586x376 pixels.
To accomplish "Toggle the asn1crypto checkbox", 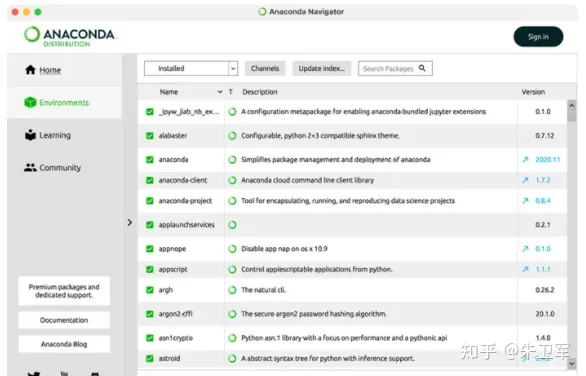I will coord(150,338).
